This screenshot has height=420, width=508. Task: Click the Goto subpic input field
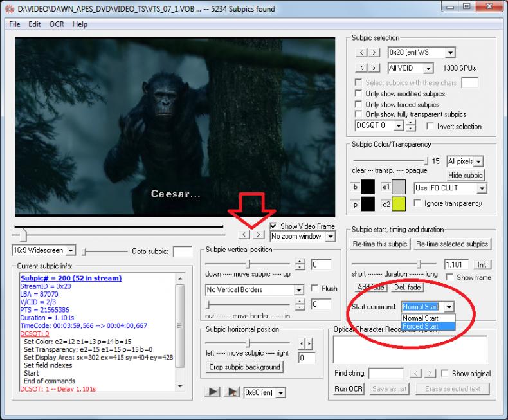coord(183,251)
